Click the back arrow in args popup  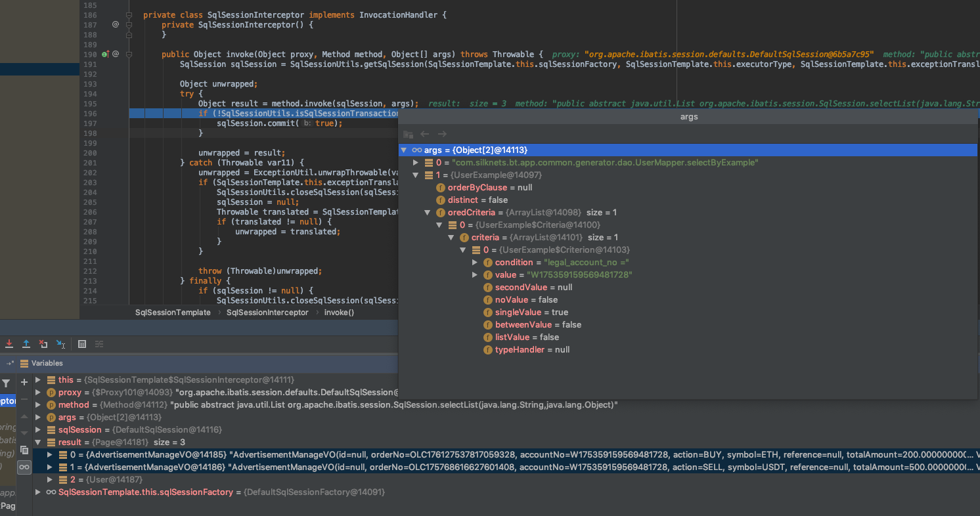tap(425, 134)
